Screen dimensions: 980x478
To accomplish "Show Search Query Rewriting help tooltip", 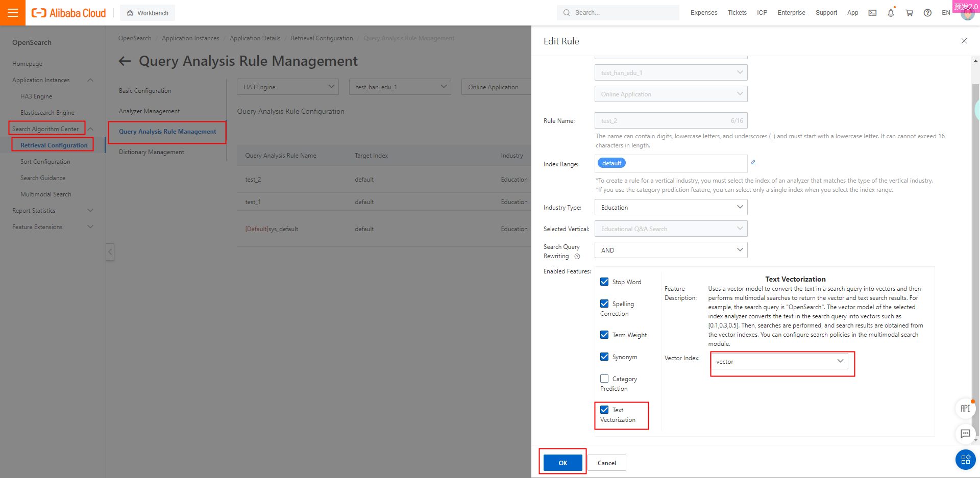I will [x=577, y=257].
